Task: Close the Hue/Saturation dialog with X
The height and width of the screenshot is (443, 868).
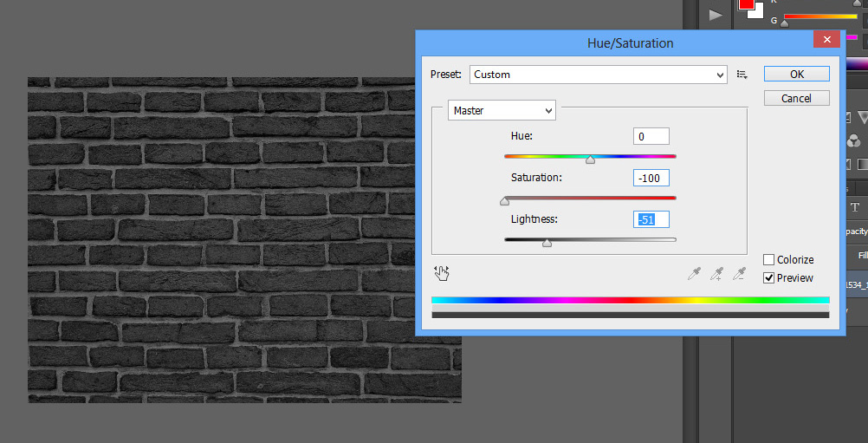Action: (x=826, y=40)
